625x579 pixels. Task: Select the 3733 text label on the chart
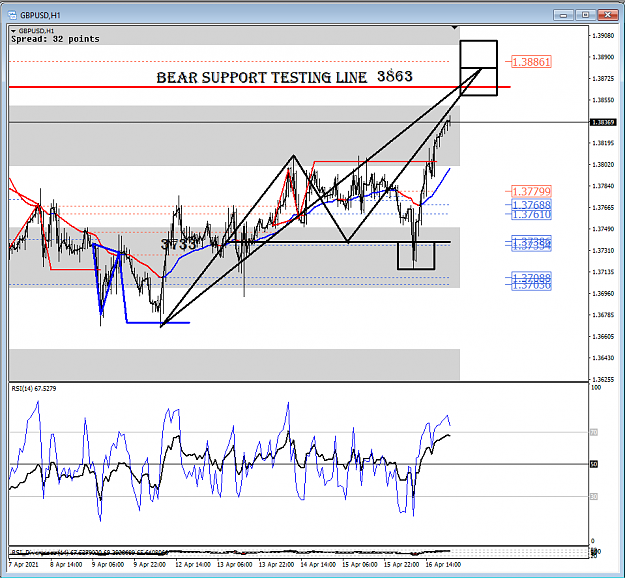point(178,244)
